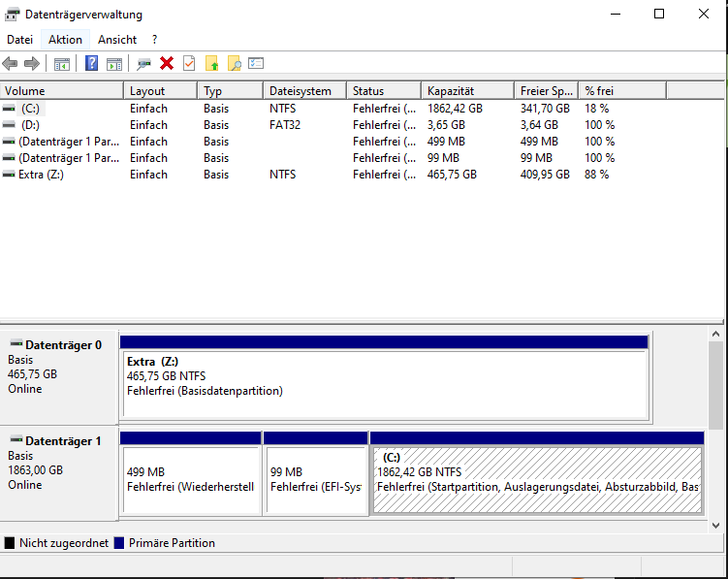The width and height of the screenshot is (728, 579).
Task: Click the 18 % free cell
Action: (596, 109)
